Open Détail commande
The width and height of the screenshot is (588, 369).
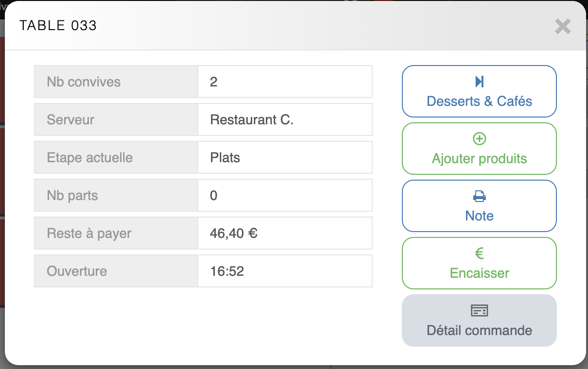479,330
